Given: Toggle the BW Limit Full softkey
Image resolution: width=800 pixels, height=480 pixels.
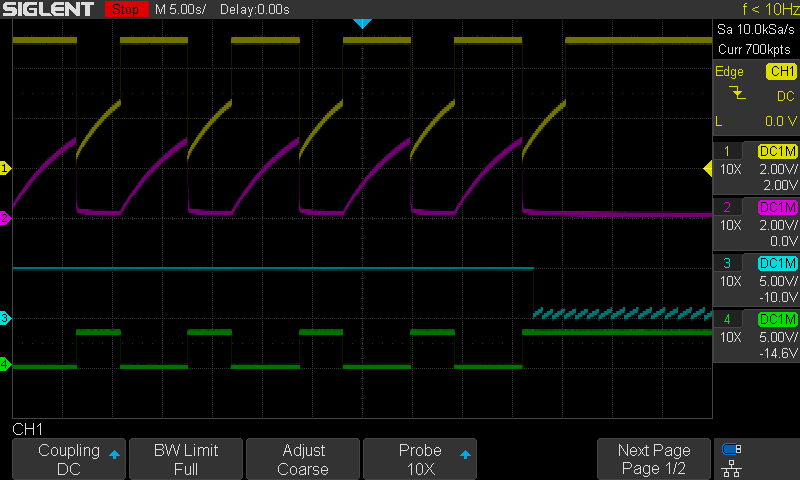Looking at the screenshot, I should pyautogui.click(x=186, y=459).
